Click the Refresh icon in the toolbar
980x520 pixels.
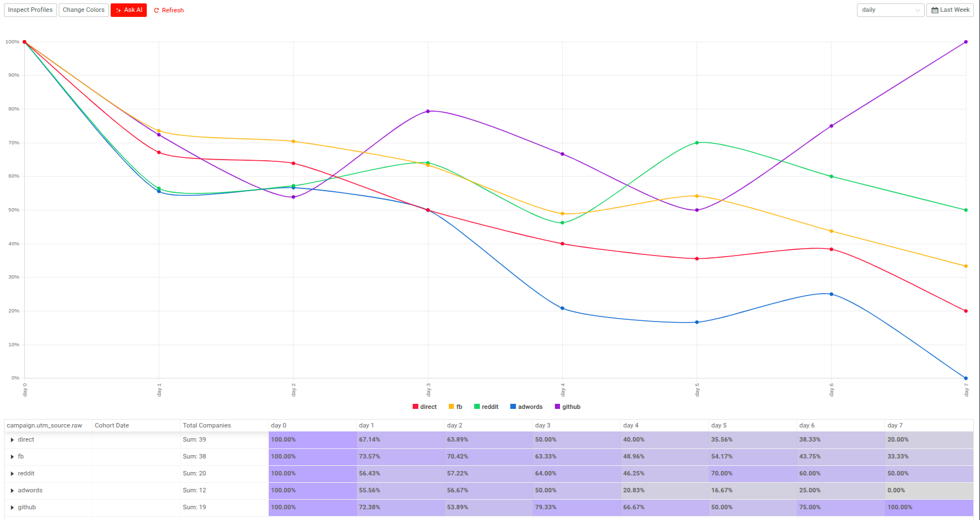point(156,10)
